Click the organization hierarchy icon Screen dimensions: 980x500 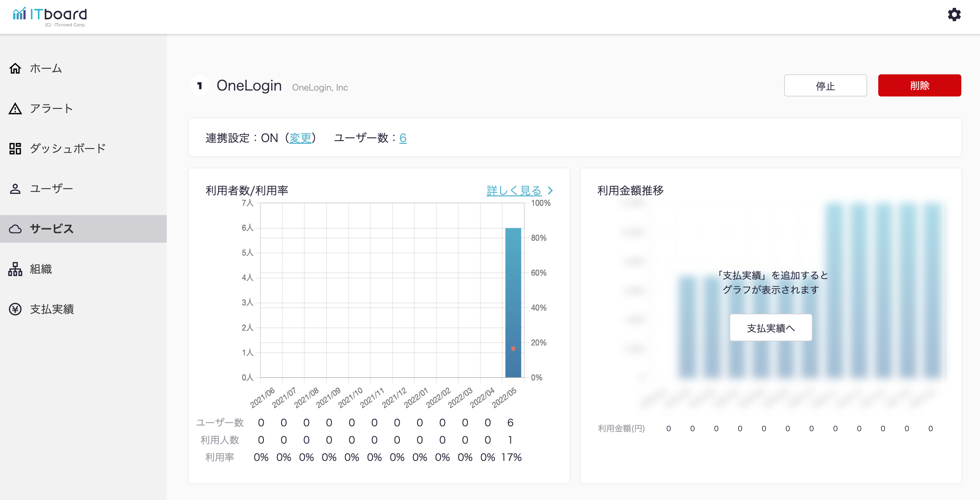coord(15,269)
